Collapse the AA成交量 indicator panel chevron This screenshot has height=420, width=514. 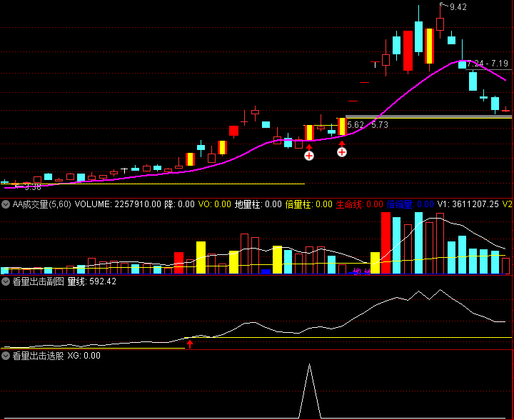click(x=6, y=204)
